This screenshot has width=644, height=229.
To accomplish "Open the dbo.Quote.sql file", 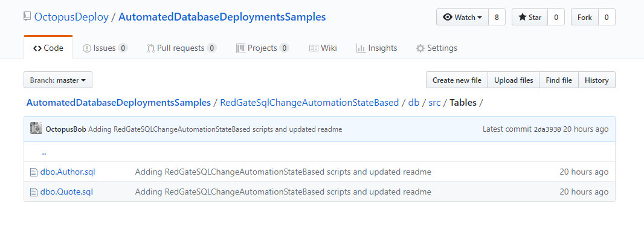I will tap(66, 192).
